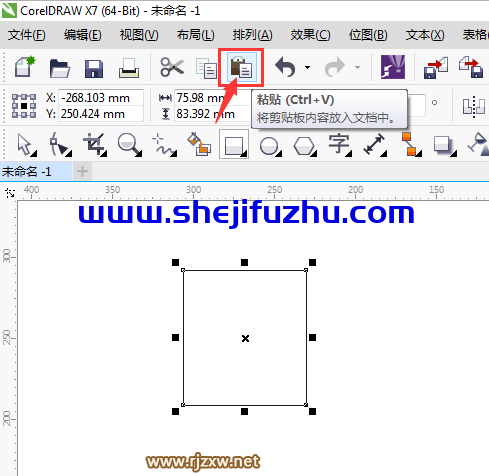489x476 pixels.
Task: Click the Import icon
Action: point(436,68)
